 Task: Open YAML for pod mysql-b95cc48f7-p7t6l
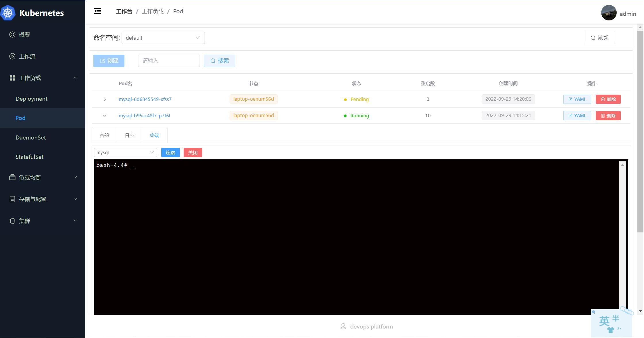[577, 116]
